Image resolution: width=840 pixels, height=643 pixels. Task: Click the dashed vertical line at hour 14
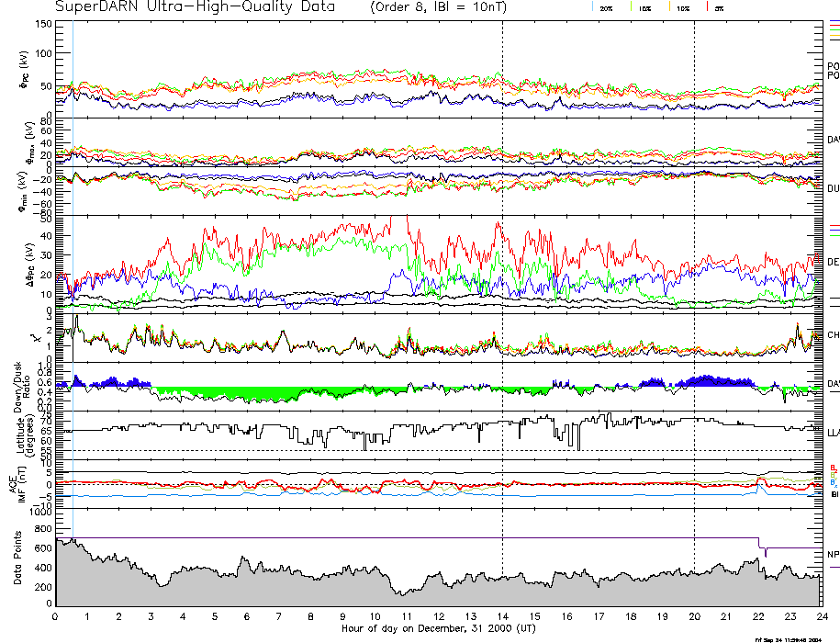pyautogui.click(x=502, y=276)
